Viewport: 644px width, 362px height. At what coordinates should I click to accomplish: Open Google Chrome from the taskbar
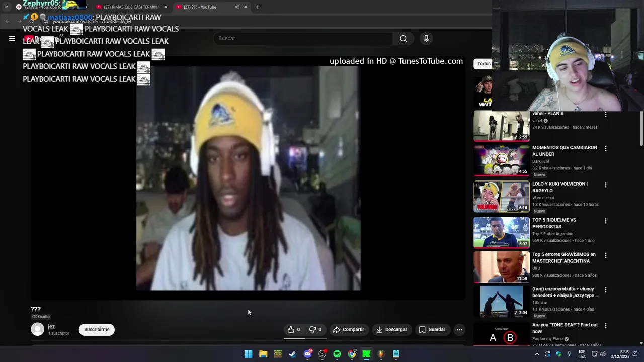coord(352,354)
